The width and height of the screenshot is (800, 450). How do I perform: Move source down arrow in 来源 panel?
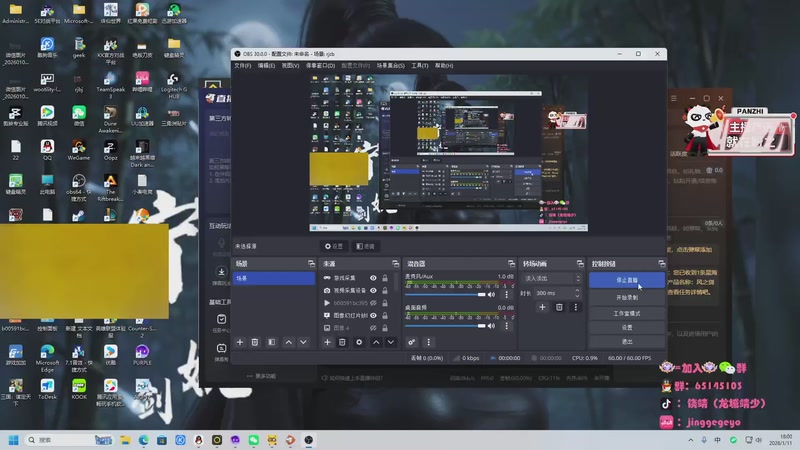(391, 342)
